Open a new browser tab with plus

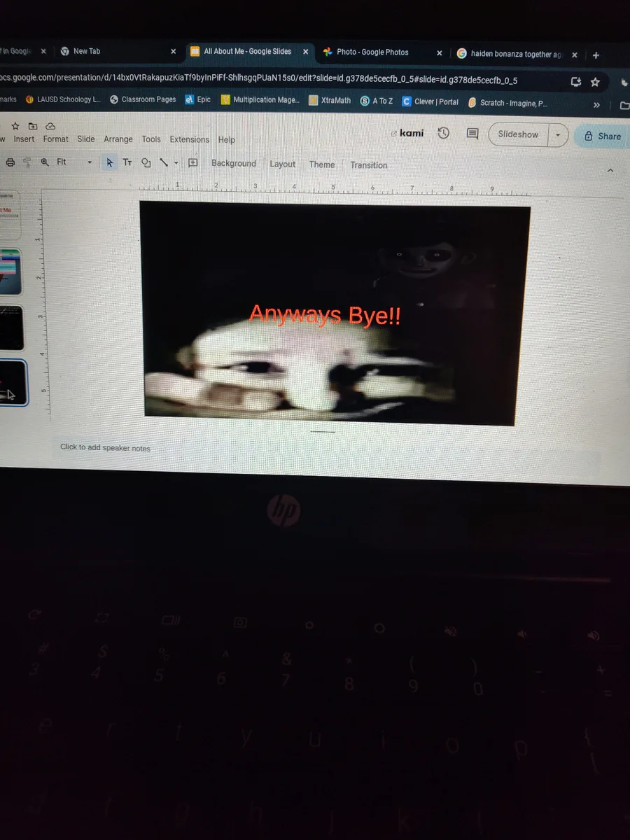(x=596, y=55)
